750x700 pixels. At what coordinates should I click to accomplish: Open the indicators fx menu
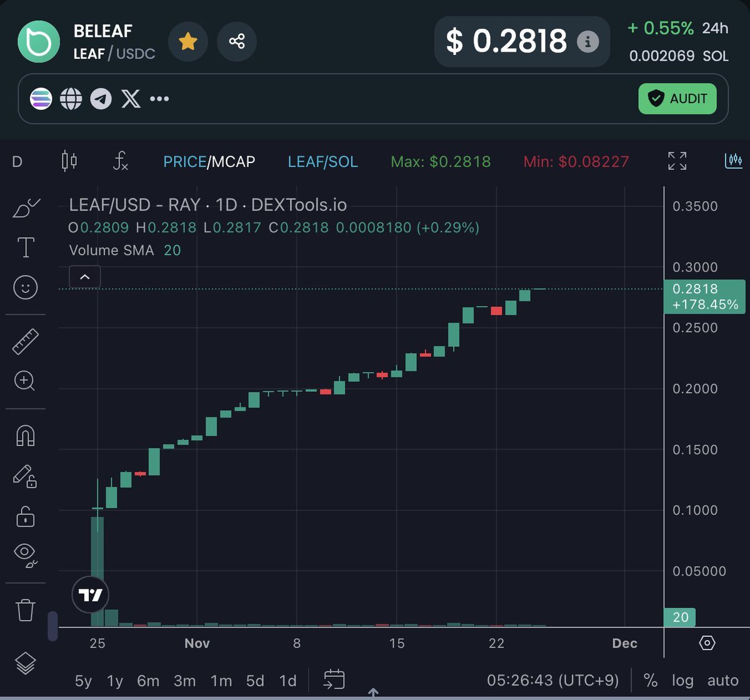[121, 161]
